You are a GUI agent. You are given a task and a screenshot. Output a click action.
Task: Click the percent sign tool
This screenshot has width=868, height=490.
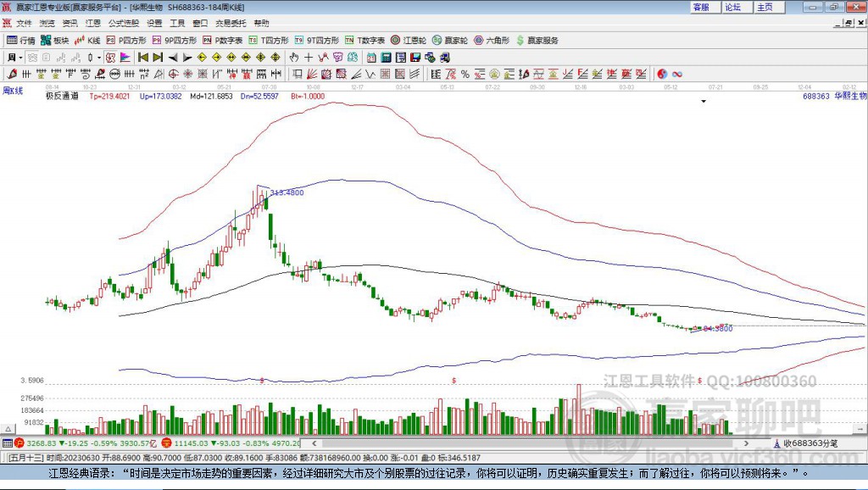[x=465, y=75]
